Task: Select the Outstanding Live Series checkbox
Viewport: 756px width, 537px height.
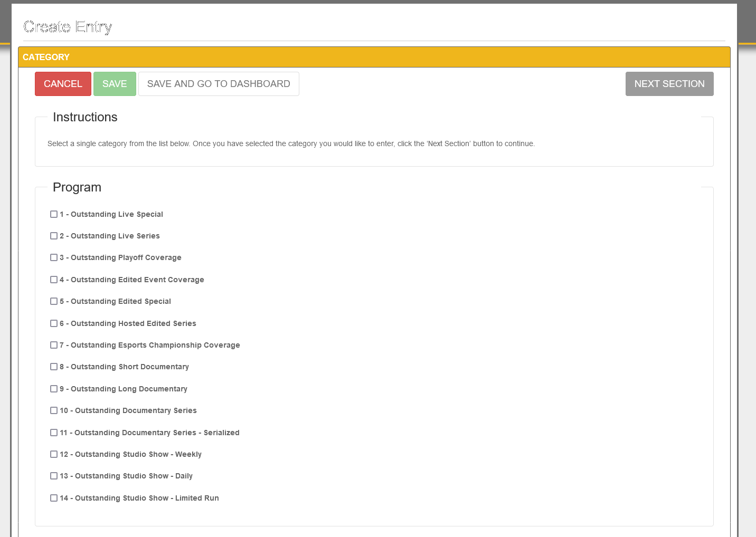Action: tap(54, 236)
